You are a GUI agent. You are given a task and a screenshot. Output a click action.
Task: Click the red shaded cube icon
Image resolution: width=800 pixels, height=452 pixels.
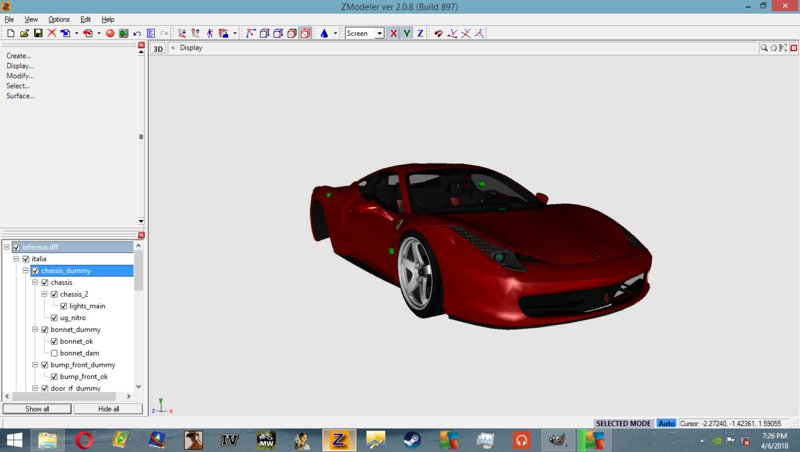(292, 33)
